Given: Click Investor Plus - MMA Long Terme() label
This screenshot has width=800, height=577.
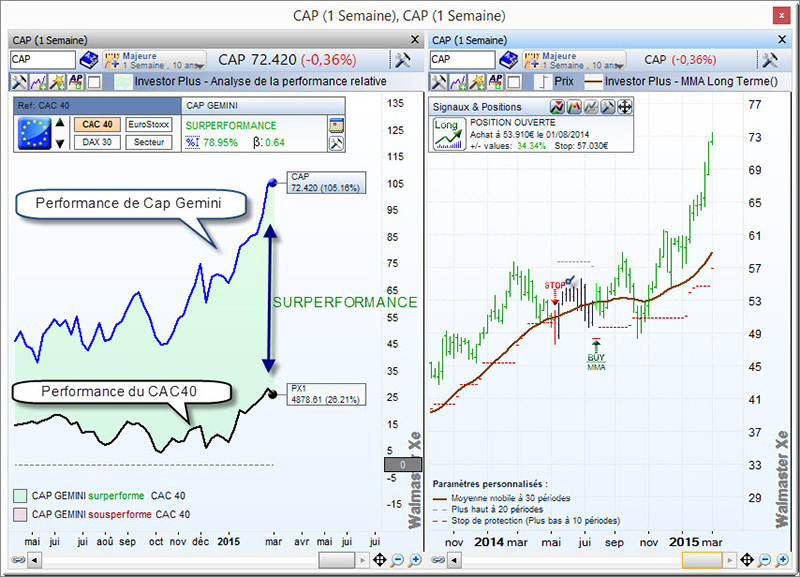Looking at the screenshot, I should [x=691, y=82].
